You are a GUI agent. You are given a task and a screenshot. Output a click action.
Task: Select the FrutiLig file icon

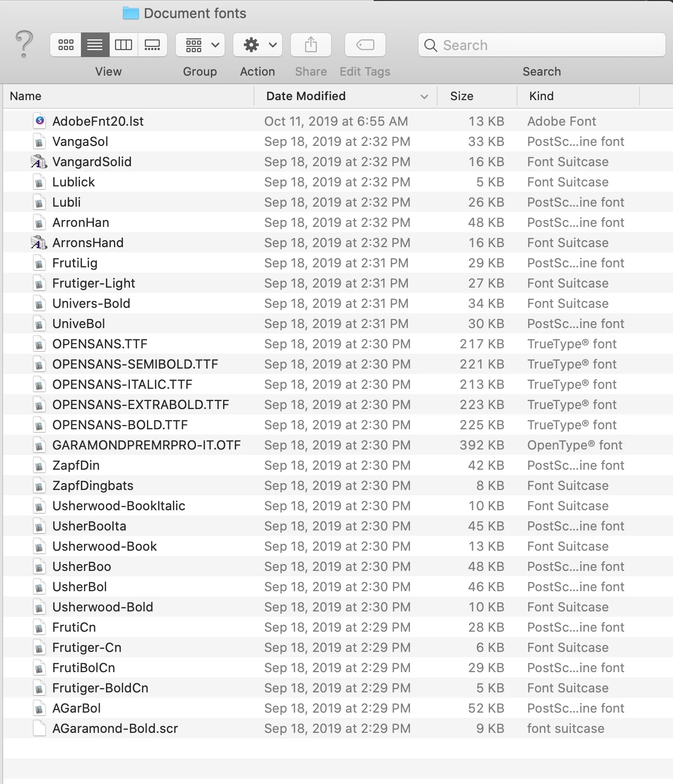tap(39, 263)
